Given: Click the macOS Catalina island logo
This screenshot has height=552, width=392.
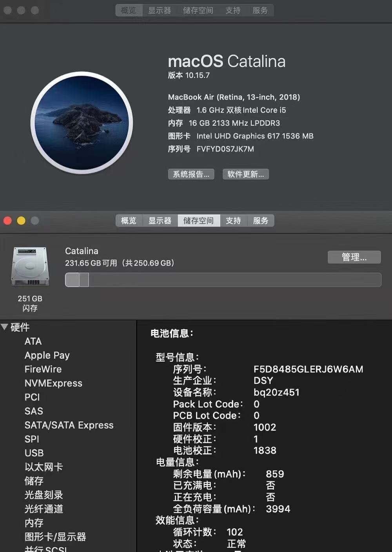Looking at the screenshot, I should (82, 123).
